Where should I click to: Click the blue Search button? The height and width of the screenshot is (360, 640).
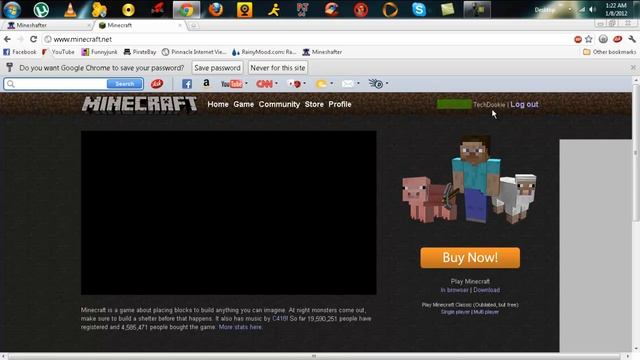(x=124, y=84)
